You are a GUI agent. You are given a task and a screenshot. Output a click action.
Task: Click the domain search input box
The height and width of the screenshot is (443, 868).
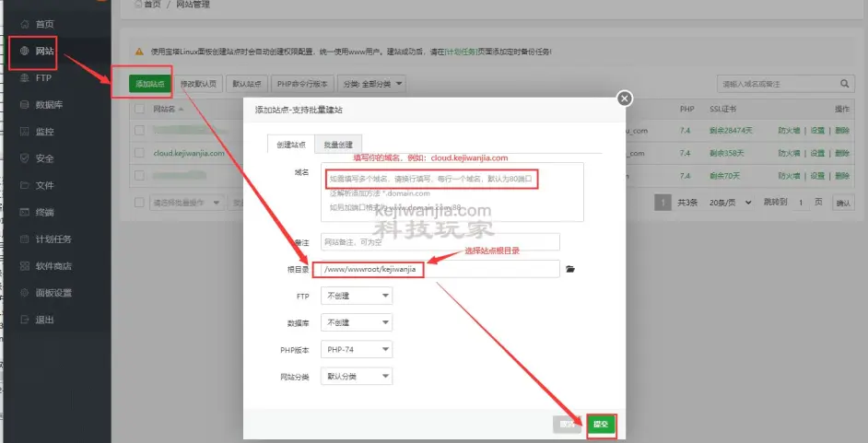click(x=777, y=84)
